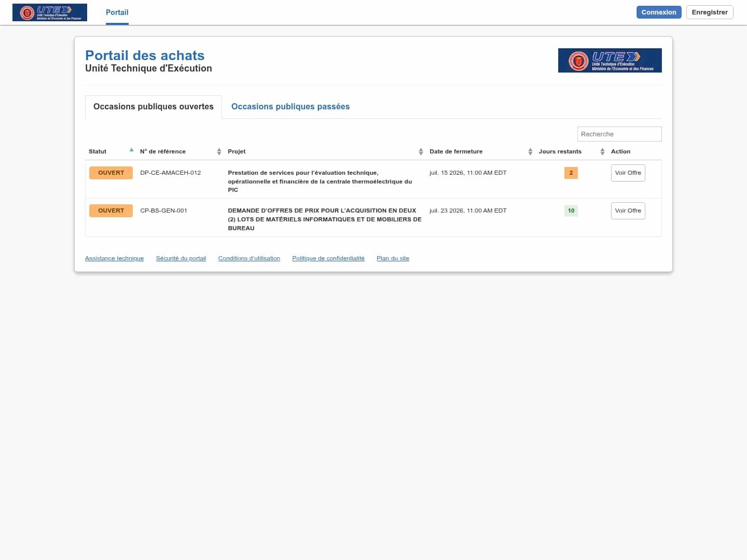The image size is (747, 560).
Task: Focus the Recherche search field
Action: tap(619, 134)
